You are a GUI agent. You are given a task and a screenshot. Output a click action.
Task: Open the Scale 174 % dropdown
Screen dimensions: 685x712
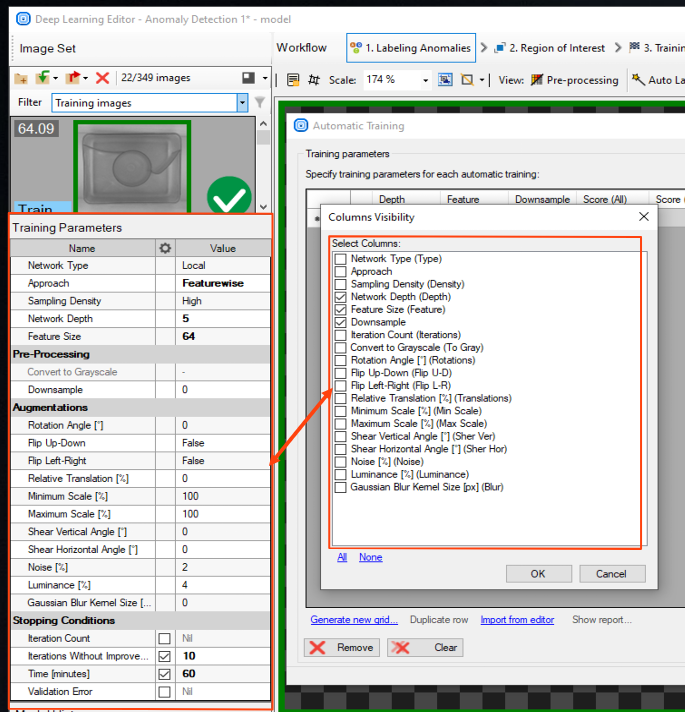tap(425, 80)
